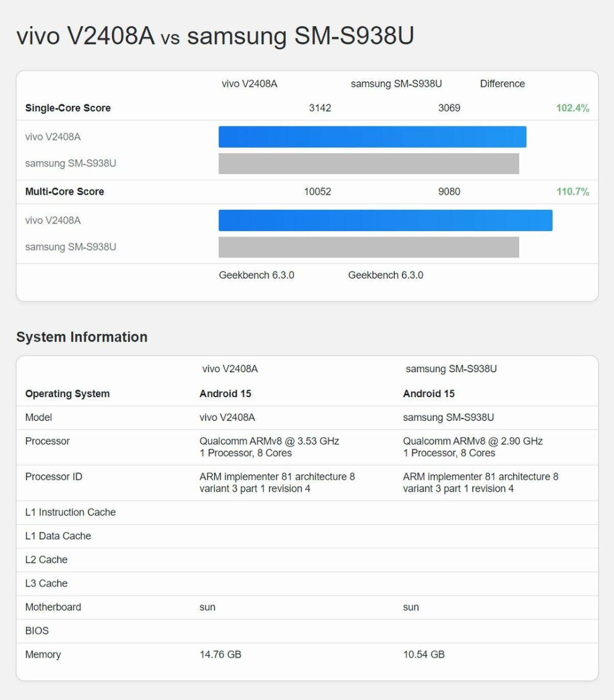
Task: Click the L3 Cache row label
Action: [x=46, y=583]
